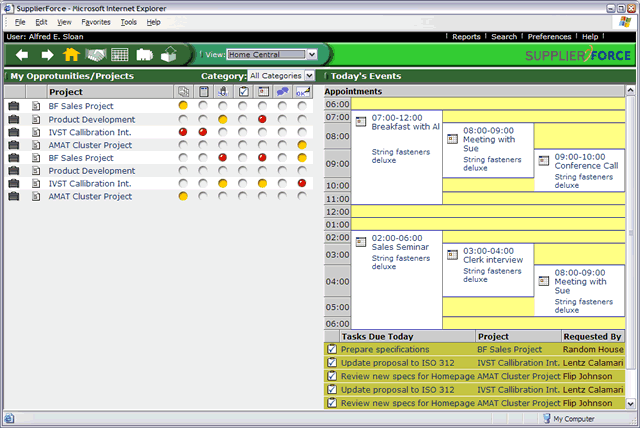Open the Sales Seminar appointment link

click(400, 247)
